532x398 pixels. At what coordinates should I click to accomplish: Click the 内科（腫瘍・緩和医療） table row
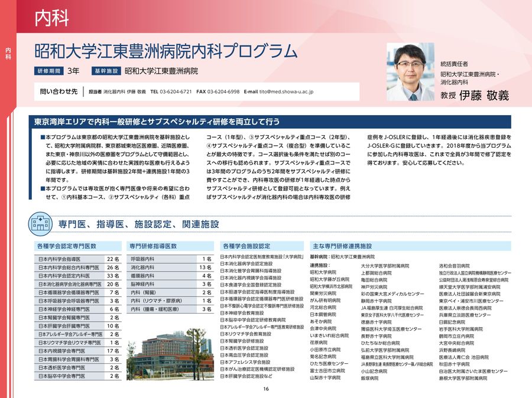click(x=170, y=309)
